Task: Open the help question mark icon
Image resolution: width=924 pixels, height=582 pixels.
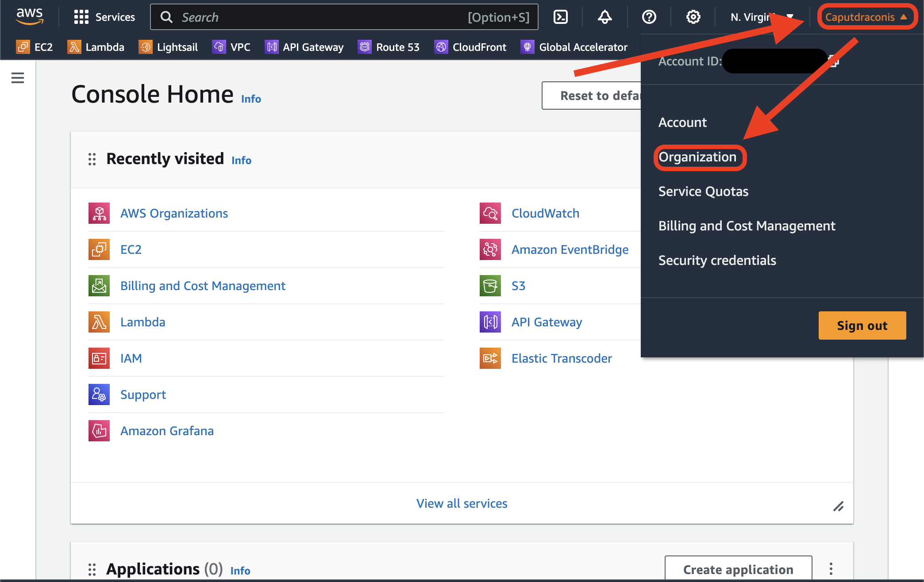Action: coord(649,17)
